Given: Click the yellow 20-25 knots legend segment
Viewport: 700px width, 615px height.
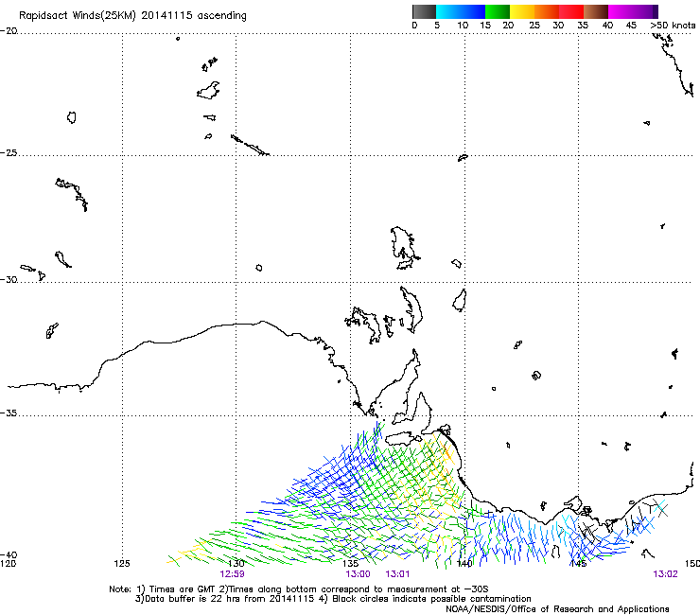Looking at the screenshot, I should [522, 11].
